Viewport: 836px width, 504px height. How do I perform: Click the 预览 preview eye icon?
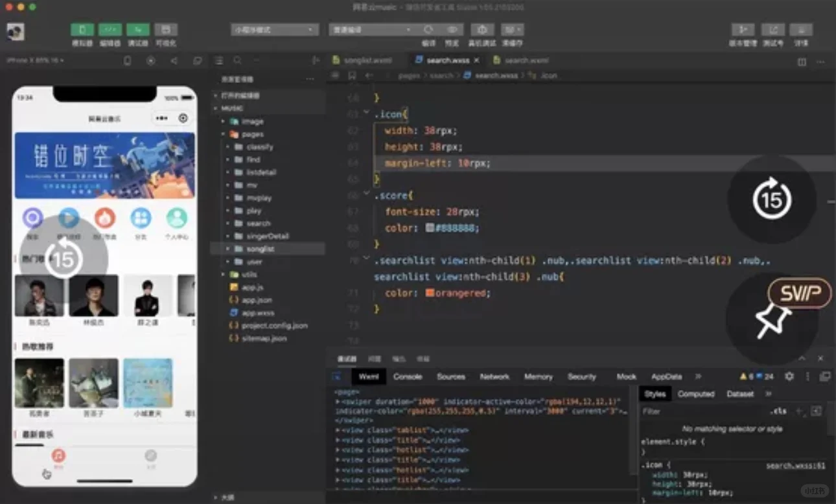point(452,30)
